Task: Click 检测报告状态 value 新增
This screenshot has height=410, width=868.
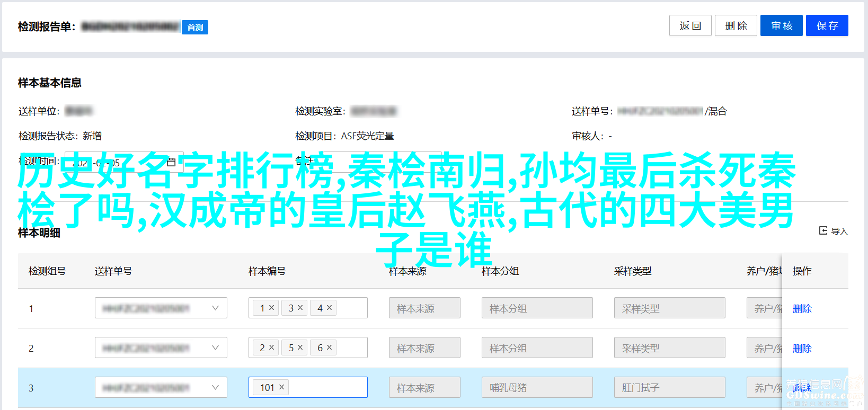Action: 92,136
